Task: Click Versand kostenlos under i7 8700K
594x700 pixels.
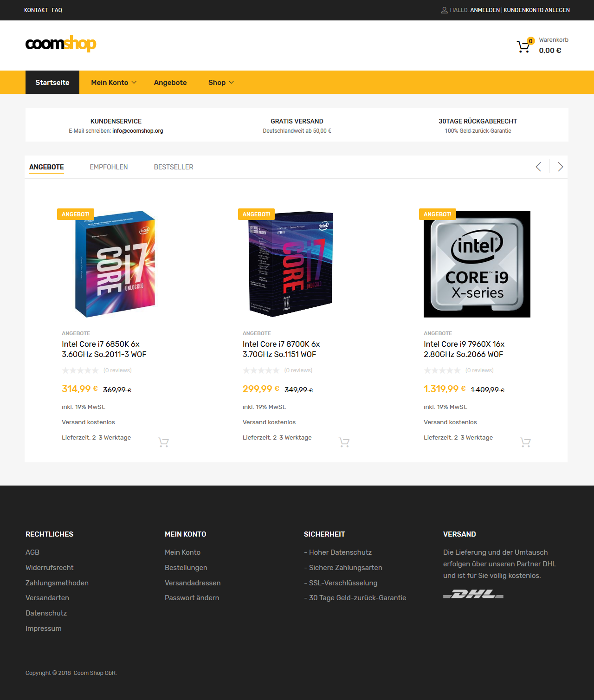Action: pyautogui.click(x=269, y=422)
